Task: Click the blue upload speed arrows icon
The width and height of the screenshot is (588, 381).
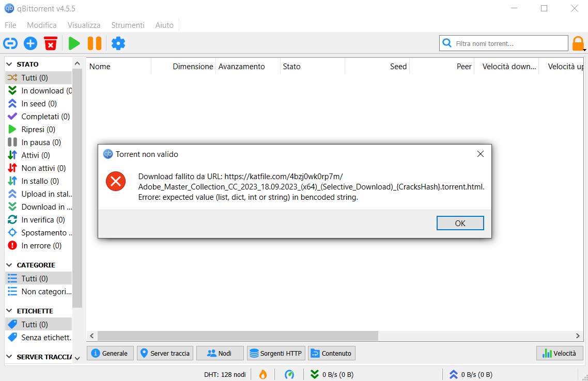Action: [x=453, y=374]
